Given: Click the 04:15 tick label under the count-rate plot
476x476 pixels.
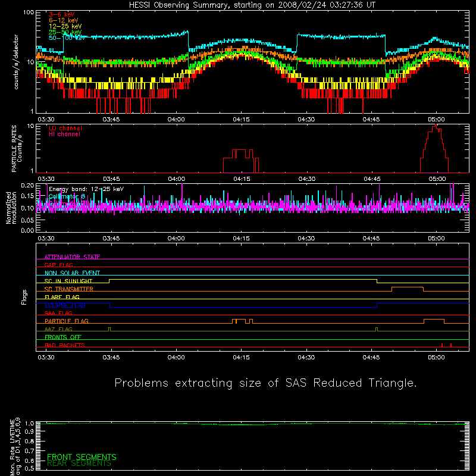Looking at the screenshot, I should 241,120.
